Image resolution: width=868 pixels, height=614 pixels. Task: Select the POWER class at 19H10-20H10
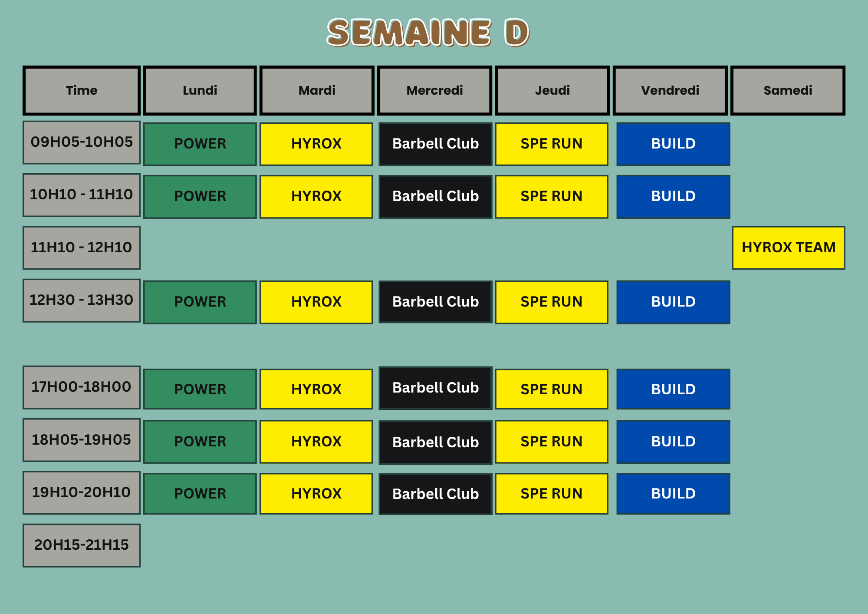pyautogui.click(x=199, y=493)
